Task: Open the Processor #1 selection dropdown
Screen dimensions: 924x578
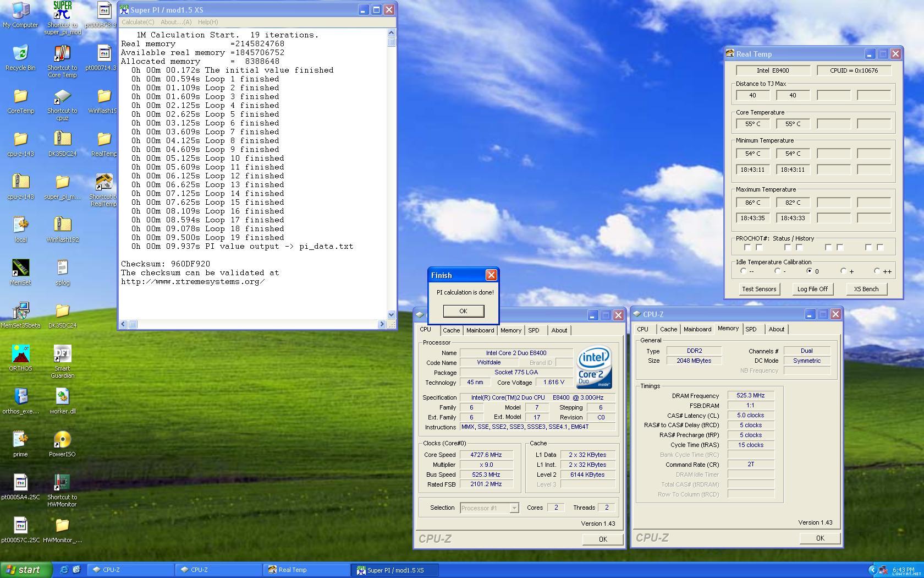Action: (514, 508)
